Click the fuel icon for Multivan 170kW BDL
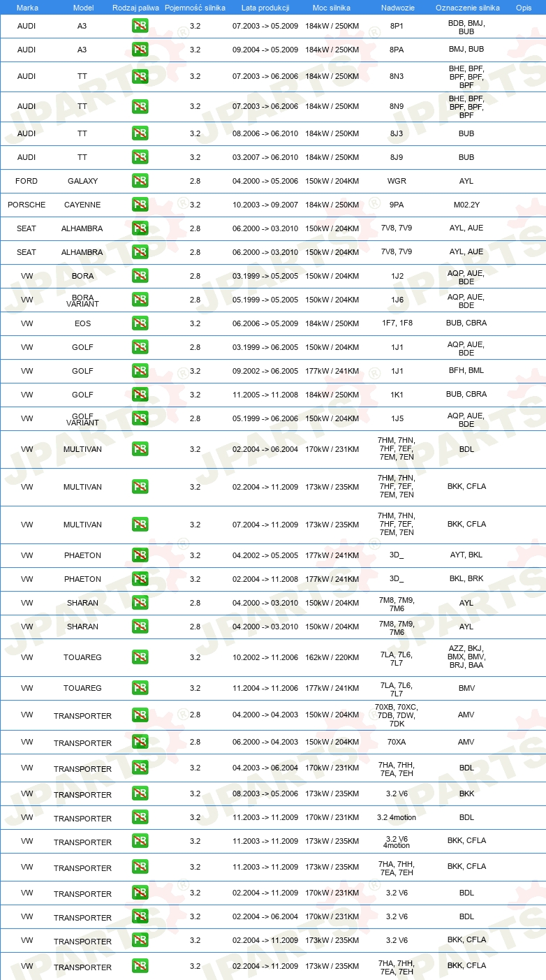Image resolution: width=546 pixels, height=980 pixels. pos(140,450)
